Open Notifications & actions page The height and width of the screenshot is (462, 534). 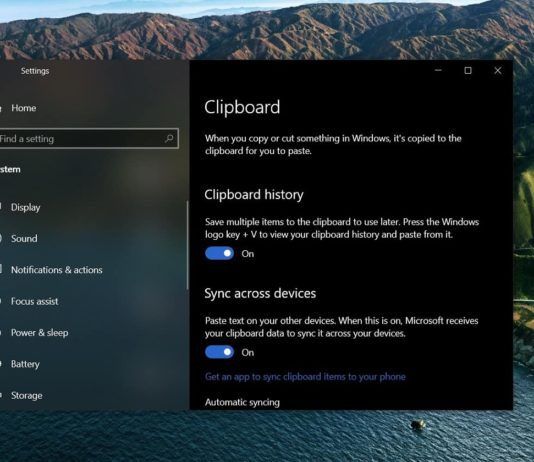tap(57, 270)
